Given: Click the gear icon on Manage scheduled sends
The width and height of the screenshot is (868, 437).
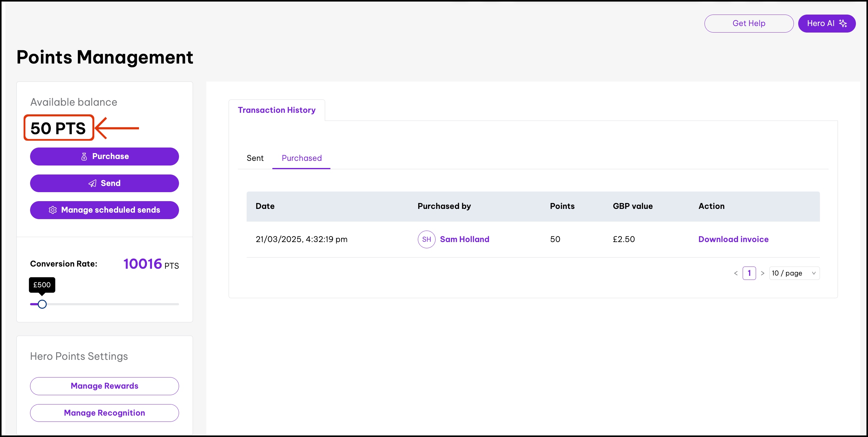Looking at the screenshot, I should point(52,210).
